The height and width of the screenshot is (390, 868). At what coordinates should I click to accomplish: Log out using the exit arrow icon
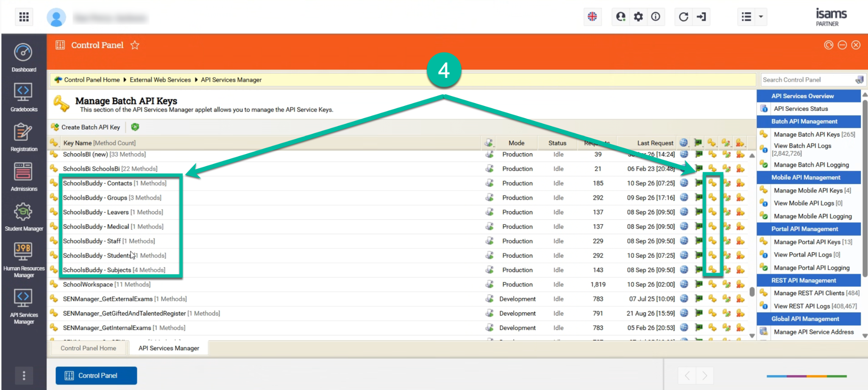[701, 17]
